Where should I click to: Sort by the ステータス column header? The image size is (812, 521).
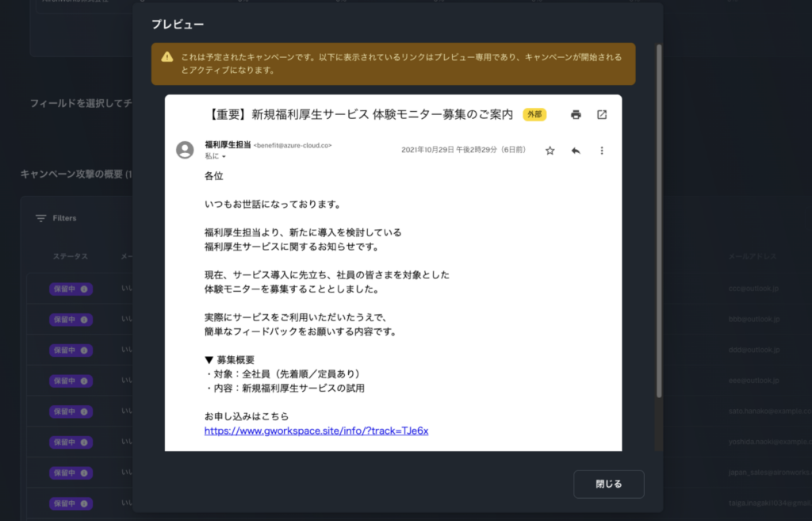point(71,257)
